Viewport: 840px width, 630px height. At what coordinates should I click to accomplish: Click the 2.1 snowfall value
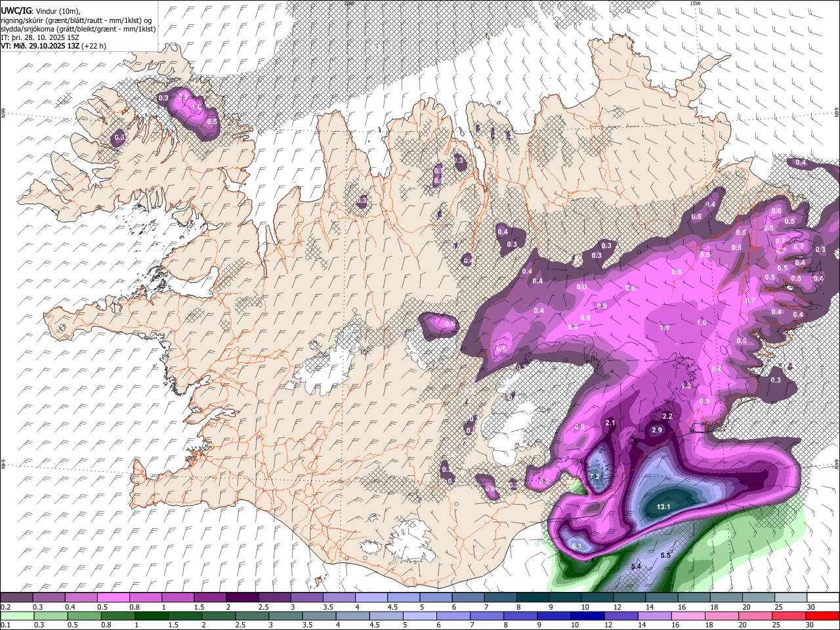click(610, 423)
